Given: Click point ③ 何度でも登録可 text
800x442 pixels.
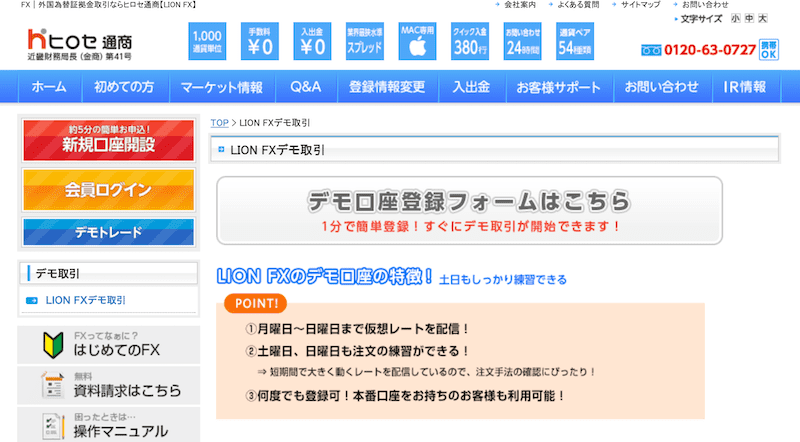Looking at the screenshot, I should point(406,396).
